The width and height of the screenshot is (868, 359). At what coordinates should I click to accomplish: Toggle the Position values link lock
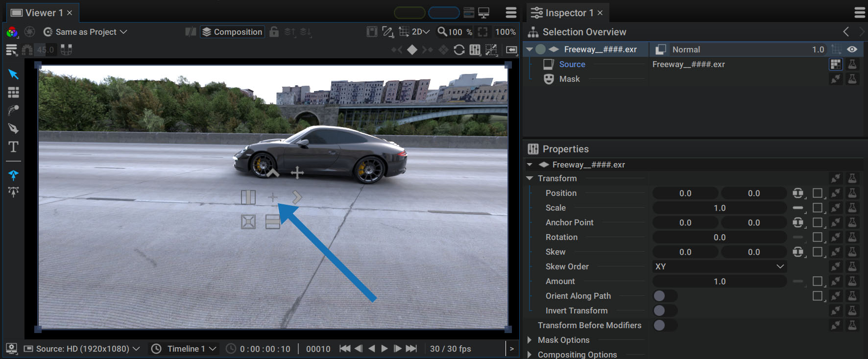click(798, 193)
